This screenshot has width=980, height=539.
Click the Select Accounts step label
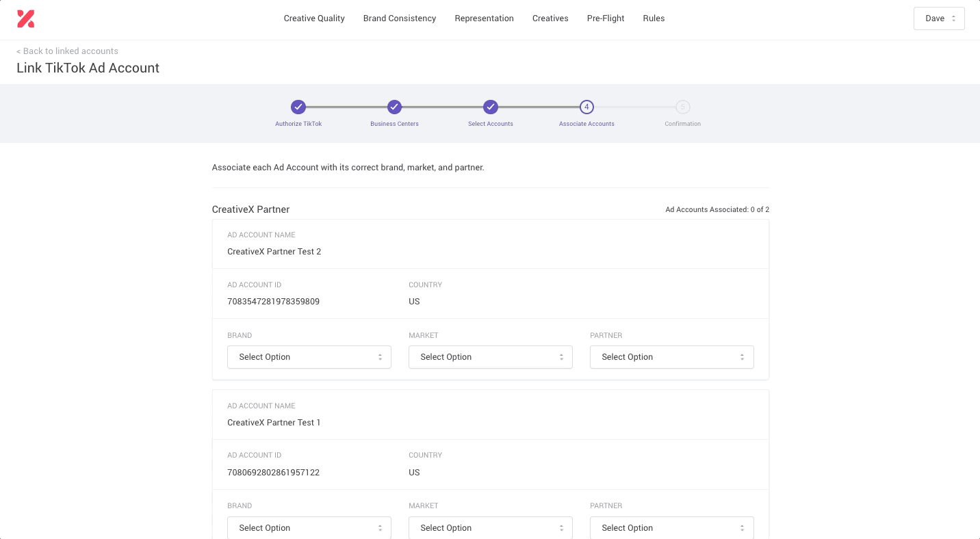click(491, 124)
